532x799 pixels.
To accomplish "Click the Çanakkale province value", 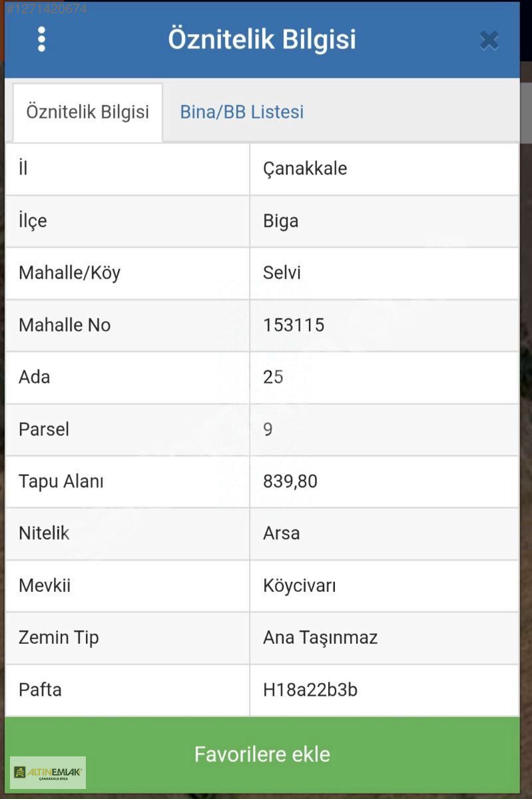I will [305, 168].
